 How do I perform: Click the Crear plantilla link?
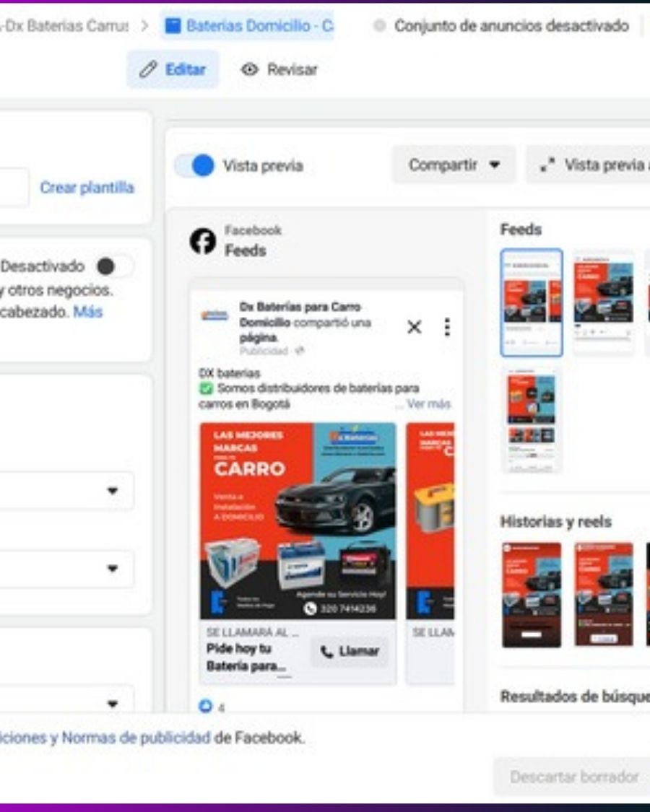click(x=87, y=188)
